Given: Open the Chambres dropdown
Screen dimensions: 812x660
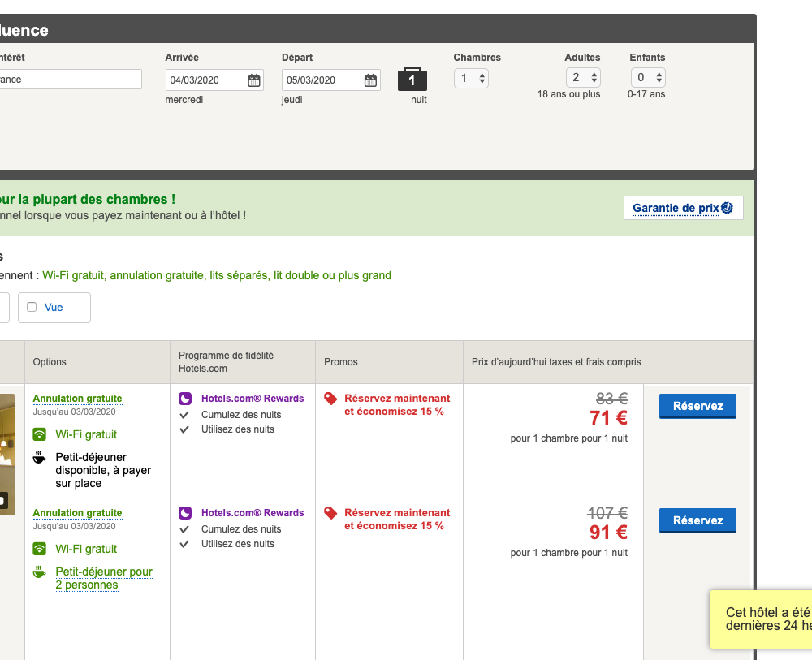Looking at the screenshot, I should [471, 78].
